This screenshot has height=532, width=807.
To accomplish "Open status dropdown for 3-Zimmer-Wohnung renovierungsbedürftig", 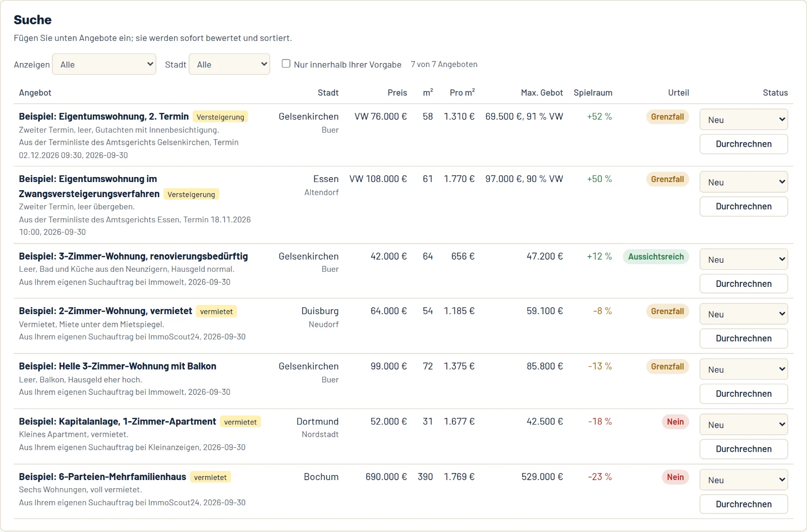I will click(744, 260).
